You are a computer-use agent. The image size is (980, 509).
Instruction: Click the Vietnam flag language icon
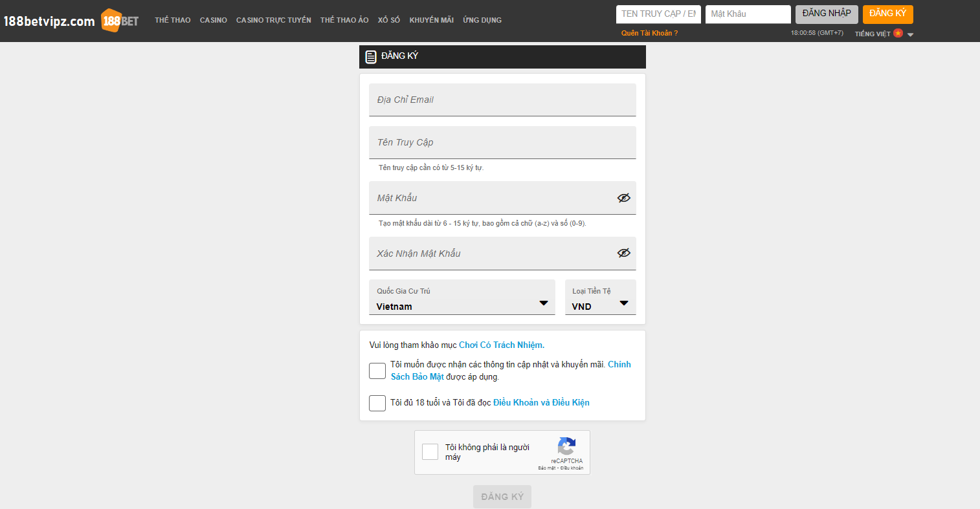point(898,33)
